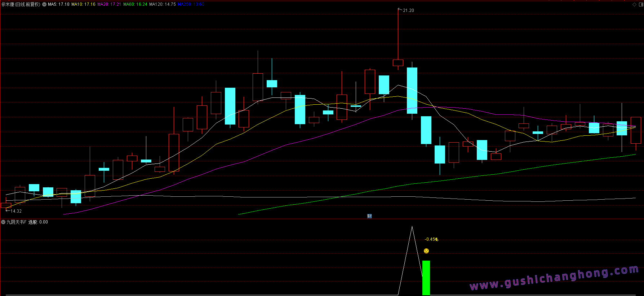Screen dimensions: 644x296
Task: Click the -0.45% yellow label
Action: point(431,239)
